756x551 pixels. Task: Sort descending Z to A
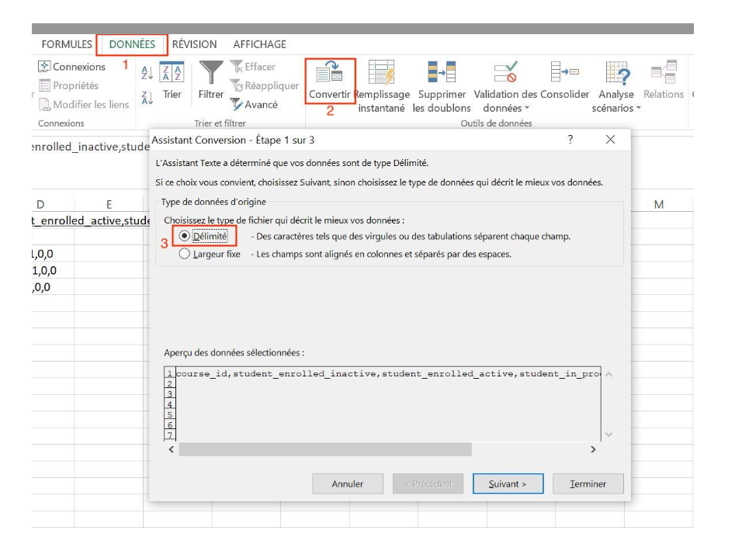click(147, 98)
